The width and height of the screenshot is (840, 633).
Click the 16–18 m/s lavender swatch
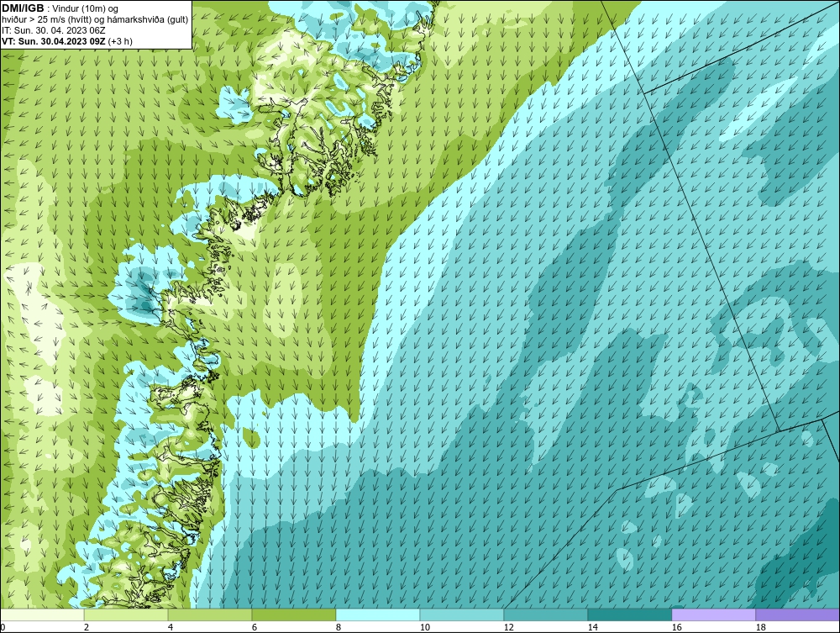(x=713, y=615)
